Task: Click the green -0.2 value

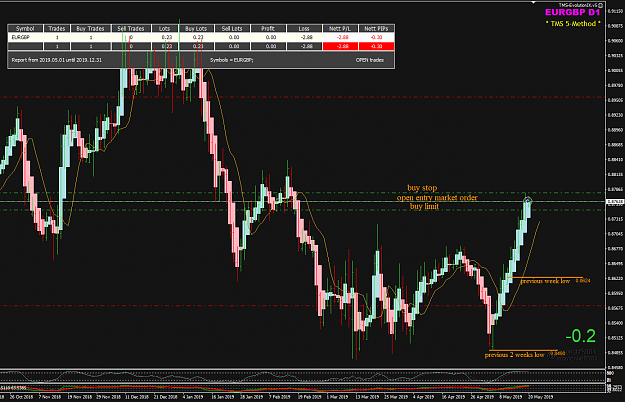Action: point(580,336)
